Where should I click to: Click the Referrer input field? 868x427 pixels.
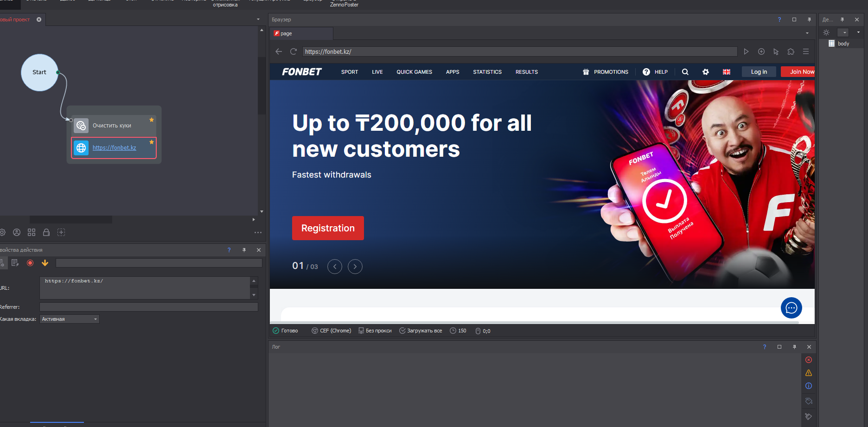click(149, 307)
